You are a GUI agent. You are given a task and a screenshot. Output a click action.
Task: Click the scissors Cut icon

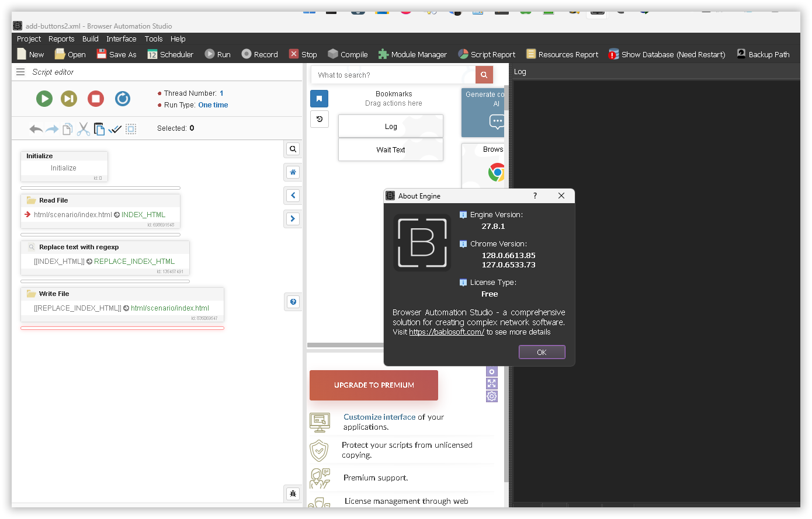(84, 129)
